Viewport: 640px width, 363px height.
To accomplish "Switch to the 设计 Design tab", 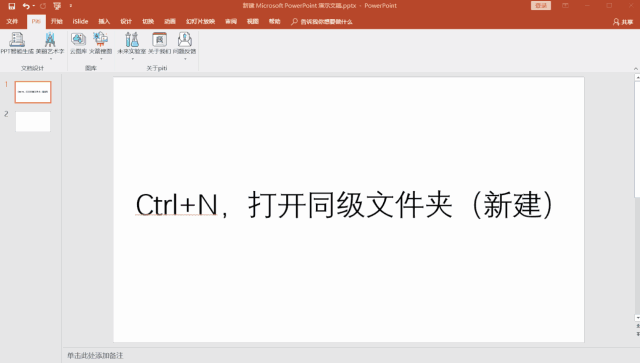I will [126, 21].
